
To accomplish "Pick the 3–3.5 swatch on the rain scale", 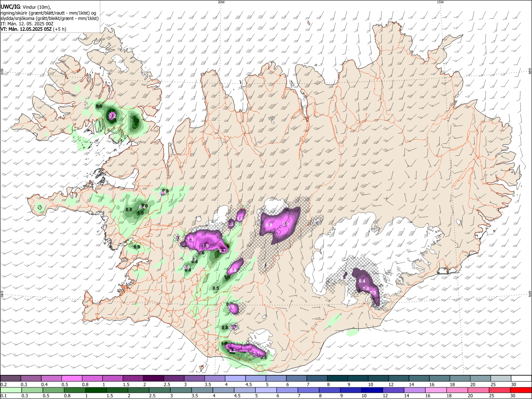I will coord(181,390).
